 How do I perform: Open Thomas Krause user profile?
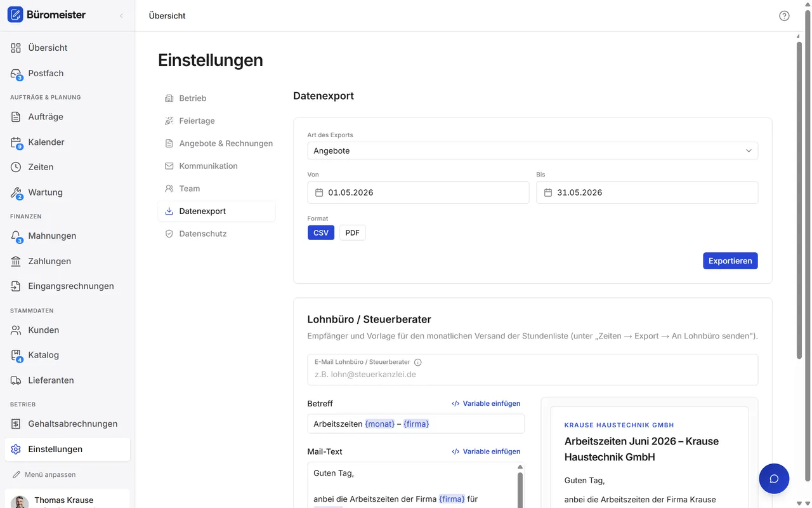[x=67, y=499]
